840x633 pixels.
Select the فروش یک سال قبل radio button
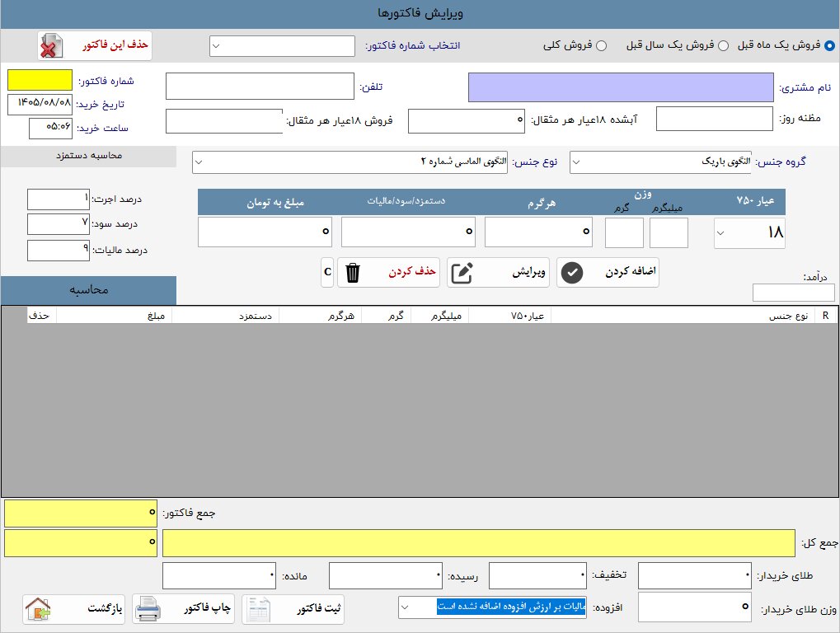(723, 45)
